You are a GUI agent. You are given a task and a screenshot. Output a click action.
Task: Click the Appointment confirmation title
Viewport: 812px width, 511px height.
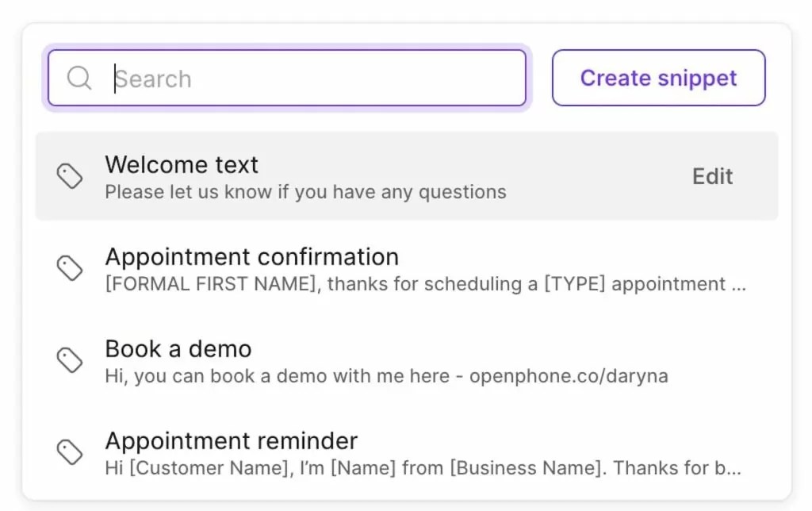click(x=251, y=256)
